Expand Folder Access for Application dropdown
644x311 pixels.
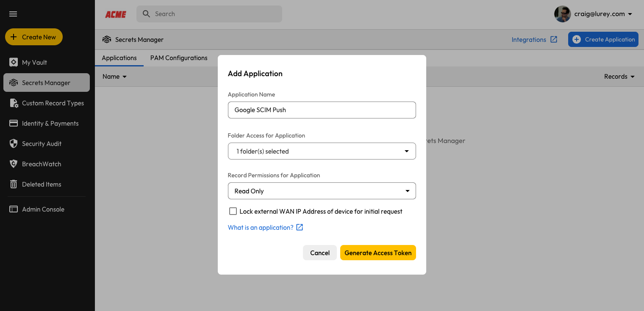322,151
